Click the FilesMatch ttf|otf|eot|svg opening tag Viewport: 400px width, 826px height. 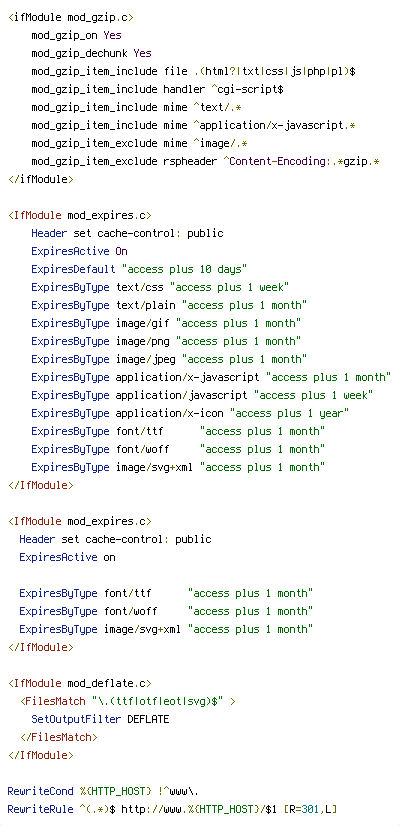click(x=128, y=702)
